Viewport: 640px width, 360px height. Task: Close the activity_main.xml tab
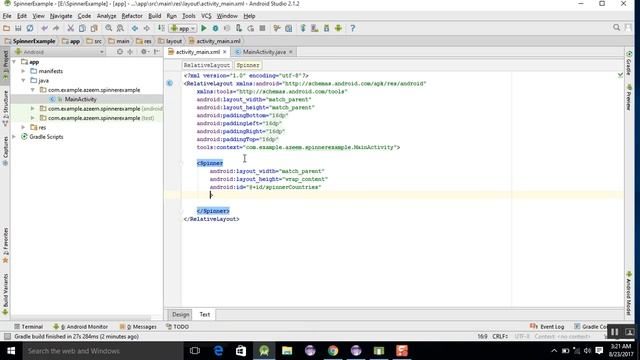(x=224, y=52)
